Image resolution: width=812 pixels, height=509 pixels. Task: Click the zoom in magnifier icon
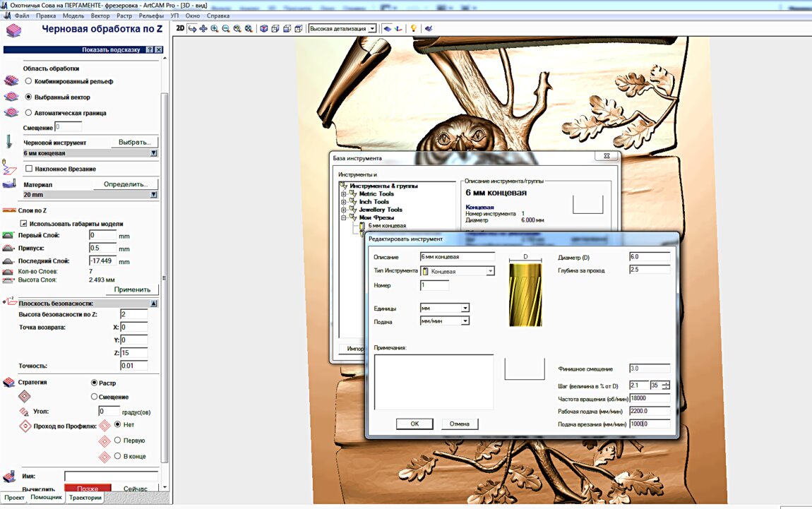click(215, 28)
